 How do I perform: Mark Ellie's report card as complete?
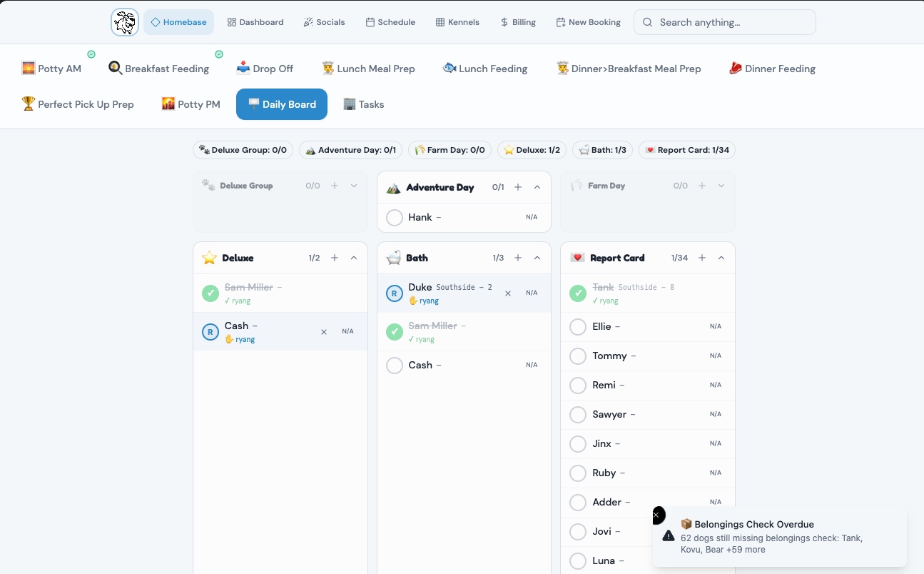[578, 327]
